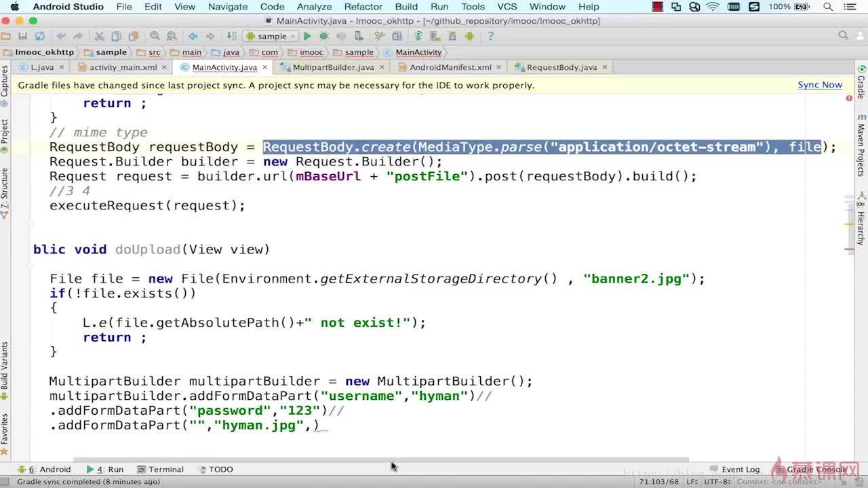Open the Terminal tool window
The height and width of the screenshot is (488, 868).
point(161,469)
